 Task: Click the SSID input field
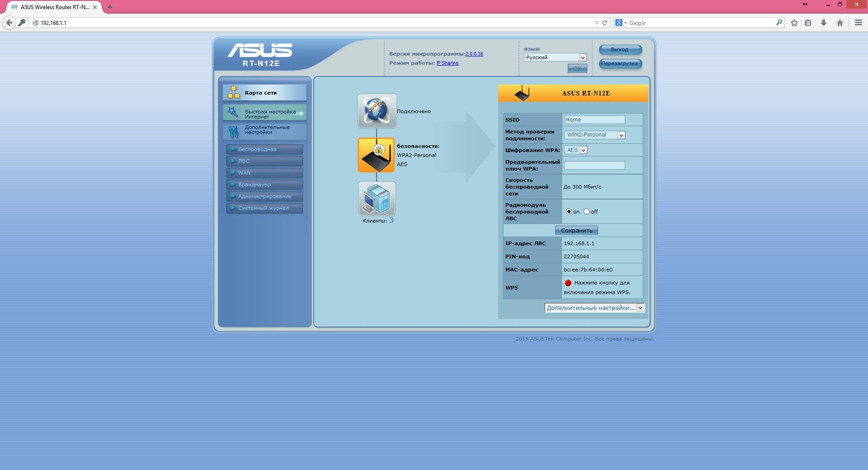pos(594,120)
